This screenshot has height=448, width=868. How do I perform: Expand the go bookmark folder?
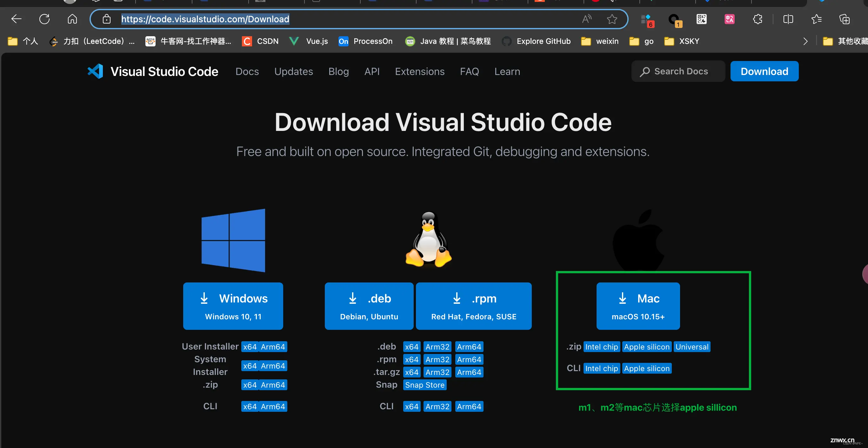(641, 41)
